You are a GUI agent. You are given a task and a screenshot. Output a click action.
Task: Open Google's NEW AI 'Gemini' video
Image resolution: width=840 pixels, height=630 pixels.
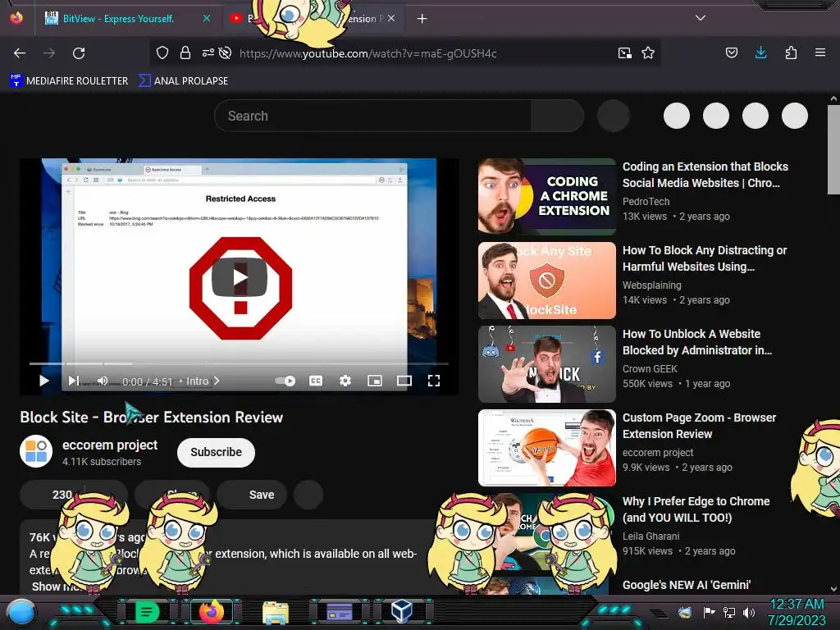pos(687,585)
